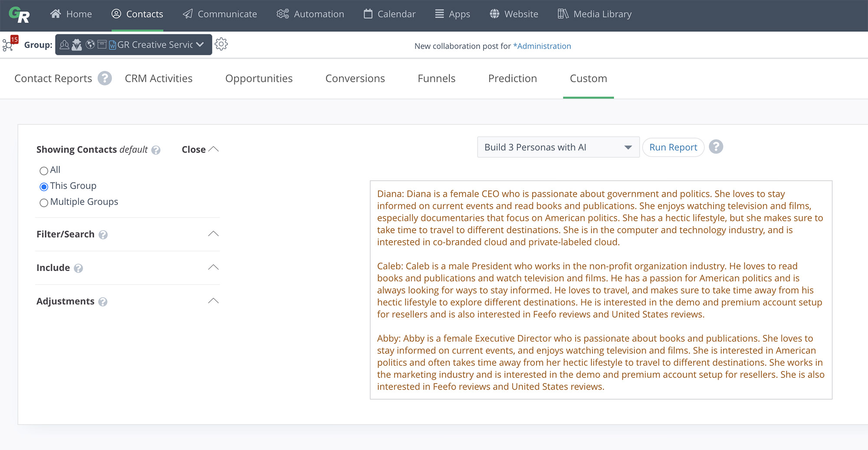The width and height of the screenshot is (868, 450).
Task: Click help icon next to Contact Reports
Action: tap(105, 78)
